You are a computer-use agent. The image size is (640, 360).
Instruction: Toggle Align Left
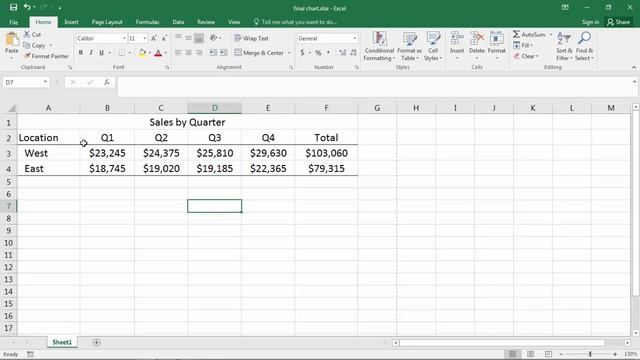[178, 53]
